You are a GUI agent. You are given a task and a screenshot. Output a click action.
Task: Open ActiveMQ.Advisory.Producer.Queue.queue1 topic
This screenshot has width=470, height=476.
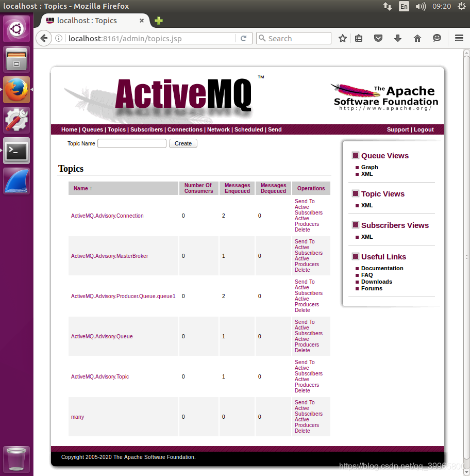point(123,296)
